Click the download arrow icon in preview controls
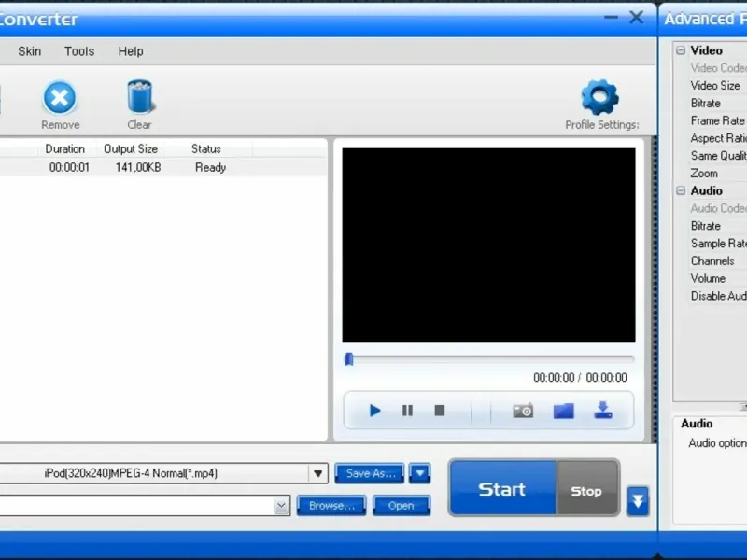747x560 pixels. coord(603,410)
